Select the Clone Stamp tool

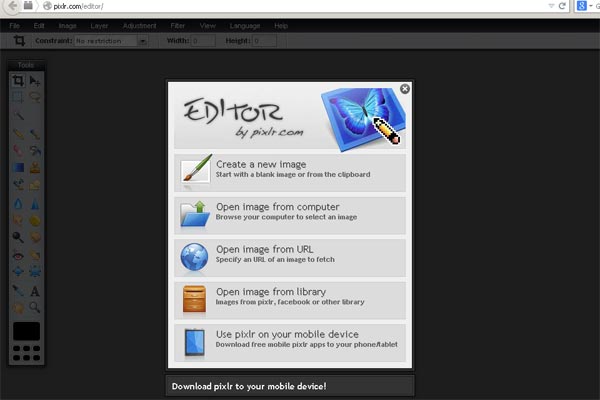(35, 167)
